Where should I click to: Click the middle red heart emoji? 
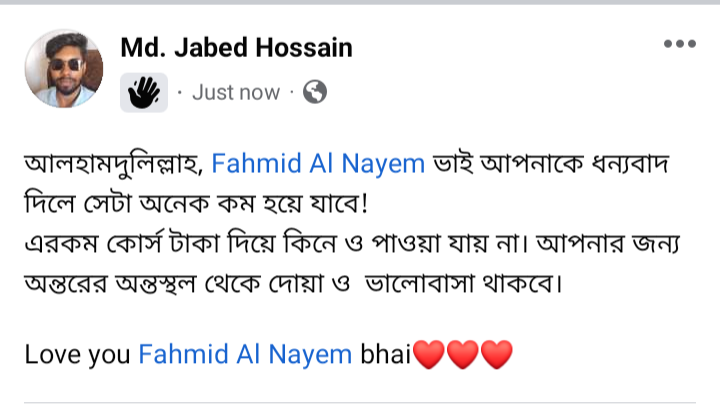(462, 354)
